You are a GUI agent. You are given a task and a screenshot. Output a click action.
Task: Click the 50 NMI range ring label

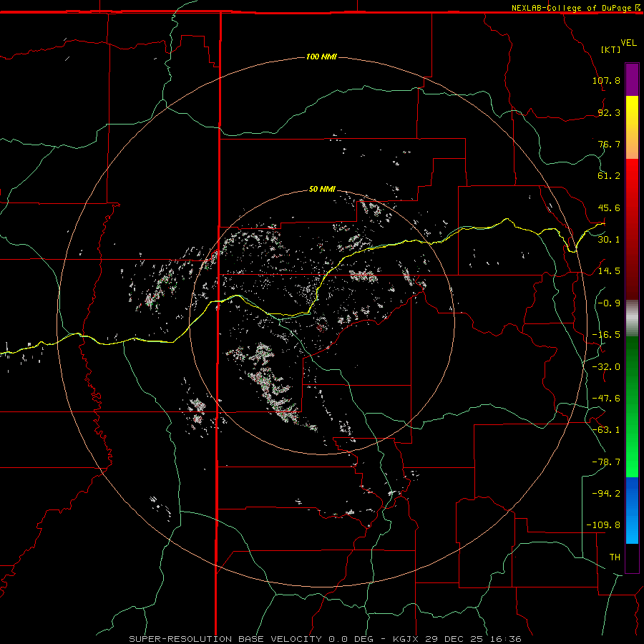coord(322,189)
